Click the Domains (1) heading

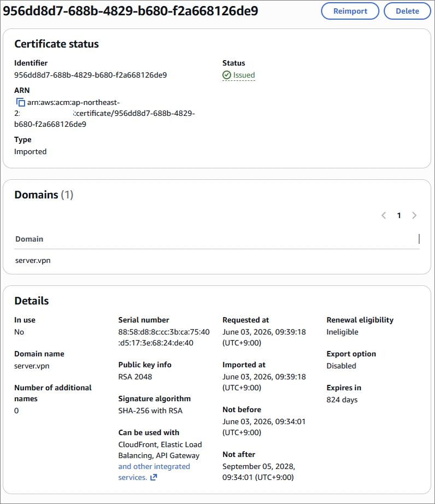44,195
